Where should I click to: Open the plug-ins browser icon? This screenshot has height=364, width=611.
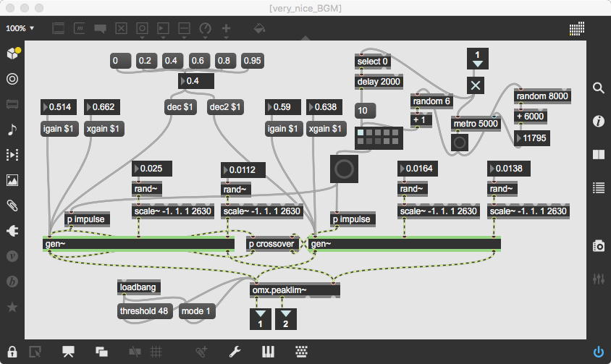point(12,231)
